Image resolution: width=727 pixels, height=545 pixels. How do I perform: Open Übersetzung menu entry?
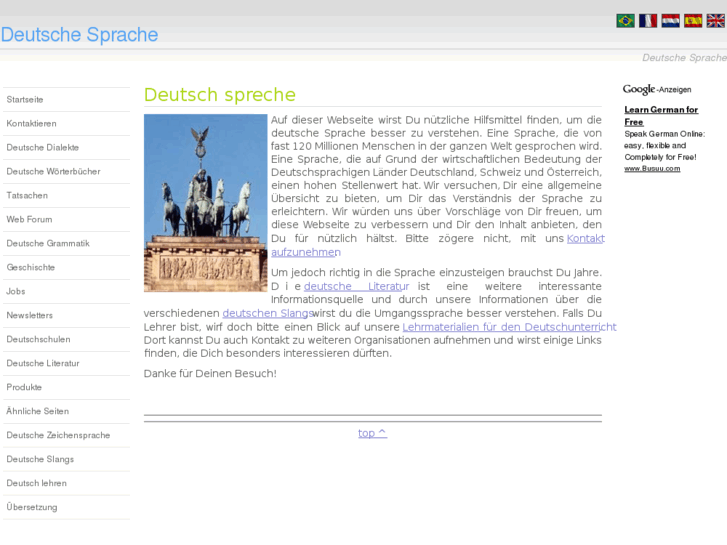click(x=66, y=507)
